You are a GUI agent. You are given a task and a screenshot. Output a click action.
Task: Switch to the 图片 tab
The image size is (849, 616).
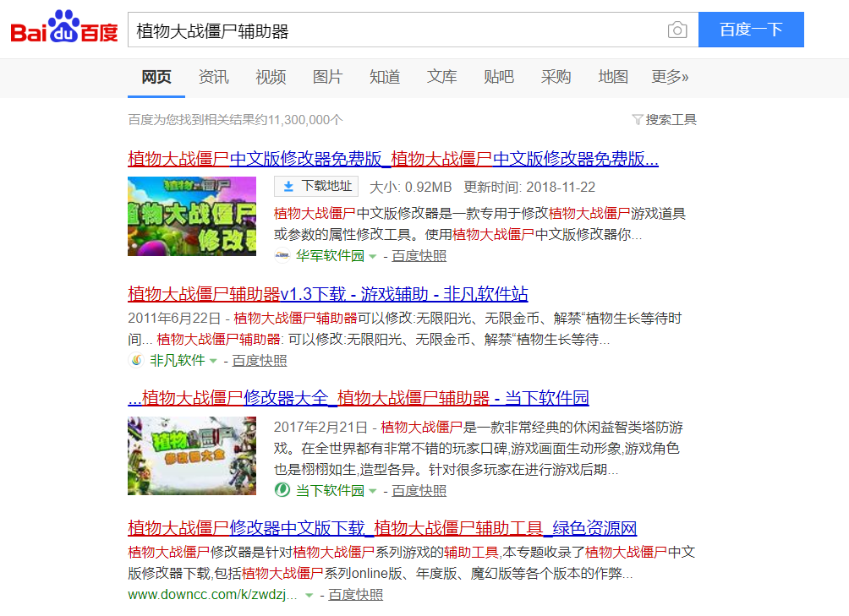(x=327, y=77)
